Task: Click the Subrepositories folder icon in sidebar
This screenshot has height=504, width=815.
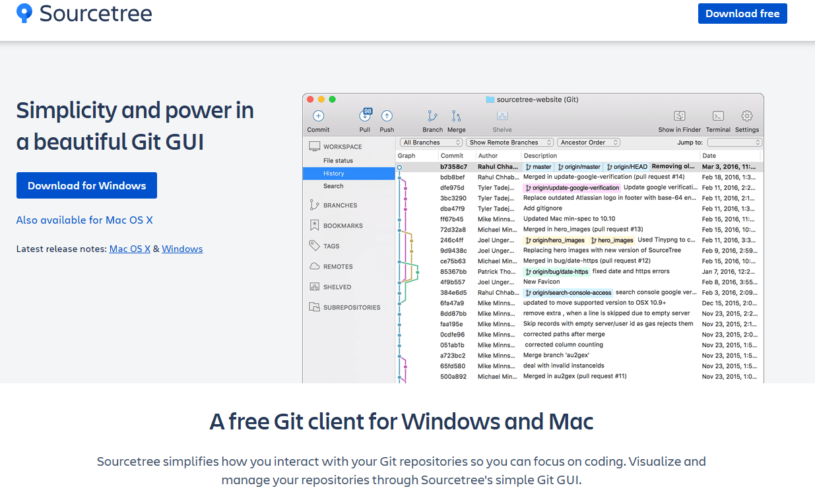Action: pyautogui.click(x=315, y=307)
